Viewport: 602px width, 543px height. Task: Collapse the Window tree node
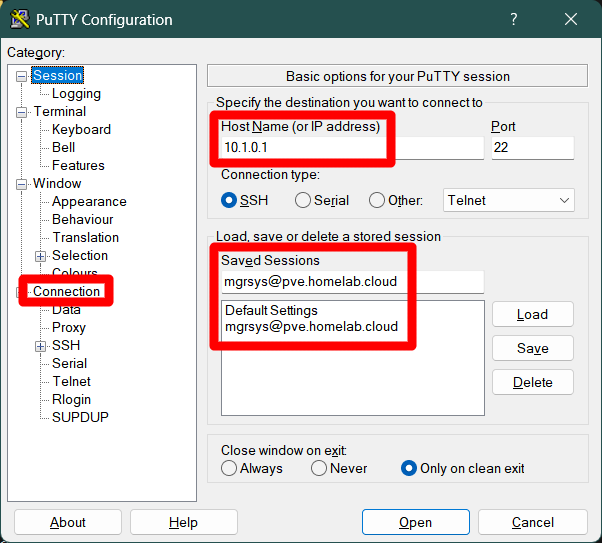point(22,184)
